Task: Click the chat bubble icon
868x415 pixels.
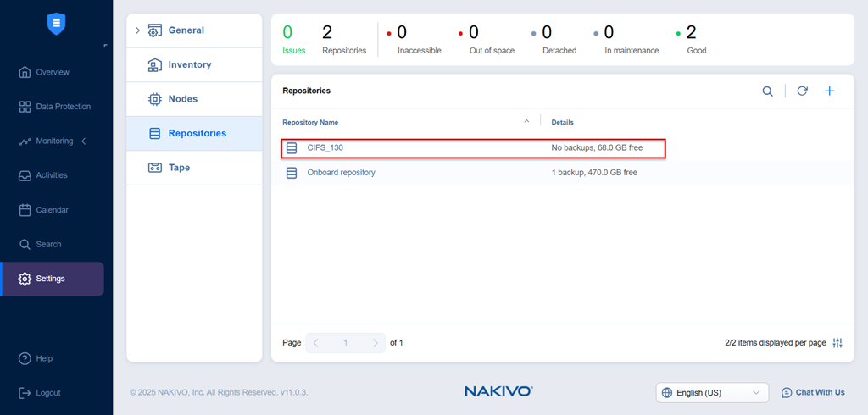Action: pos(787,393)
